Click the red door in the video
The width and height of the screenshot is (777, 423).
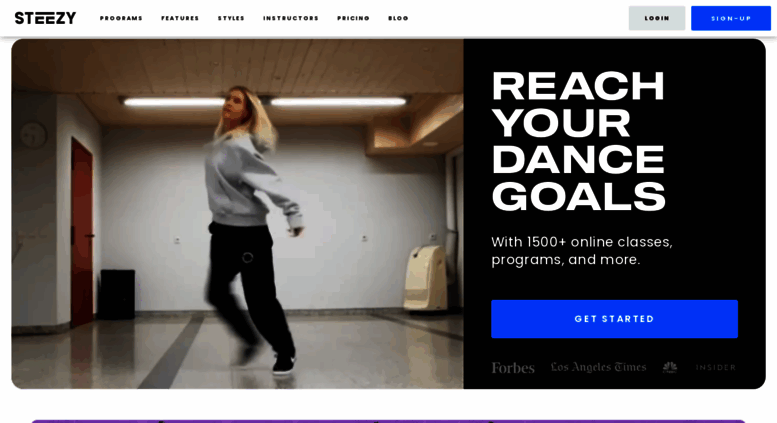pyautogui.click(x=82, y=232)
